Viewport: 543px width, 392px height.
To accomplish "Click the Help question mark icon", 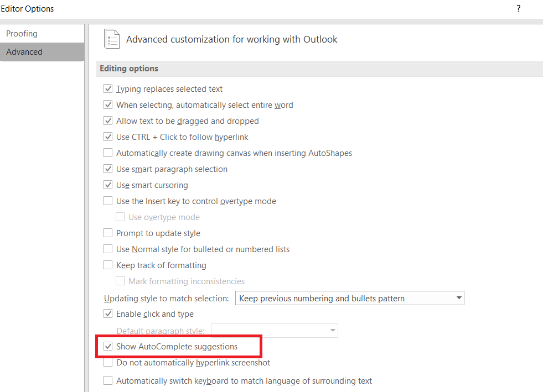I will (x=518, y=8).
